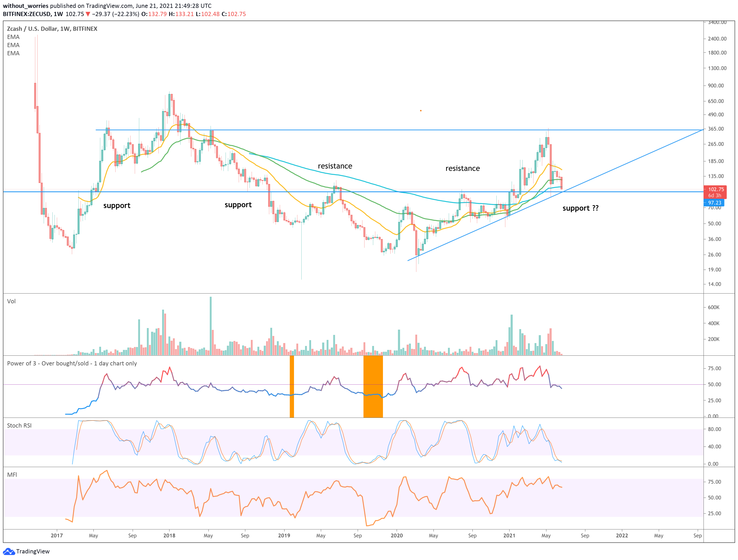Click the 'support ??' annotation text

581,208
